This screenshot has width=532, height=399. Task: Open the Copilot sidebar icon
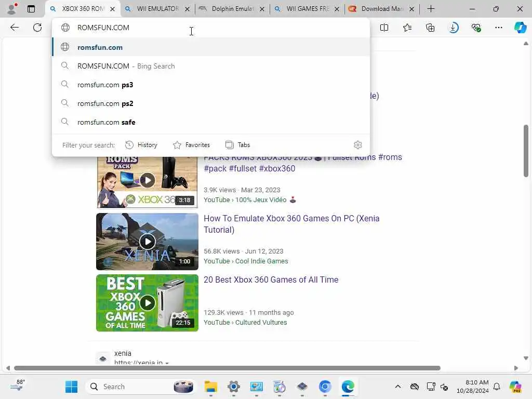click(x=520, y=28)
